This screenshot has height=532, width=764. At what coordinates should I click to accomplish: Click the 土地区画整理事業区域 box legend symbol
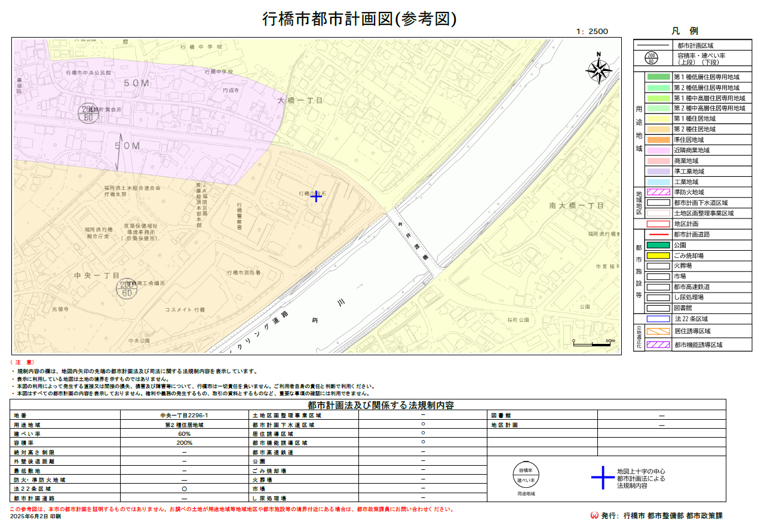(658, 213)
